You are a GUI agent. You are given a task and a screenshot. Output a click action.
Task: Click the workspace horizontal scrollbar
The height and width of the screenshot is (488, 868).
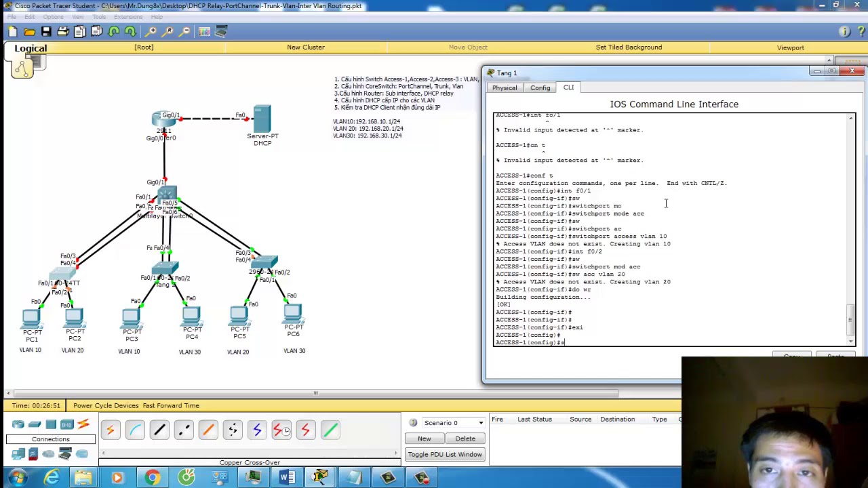click(315, 393)
